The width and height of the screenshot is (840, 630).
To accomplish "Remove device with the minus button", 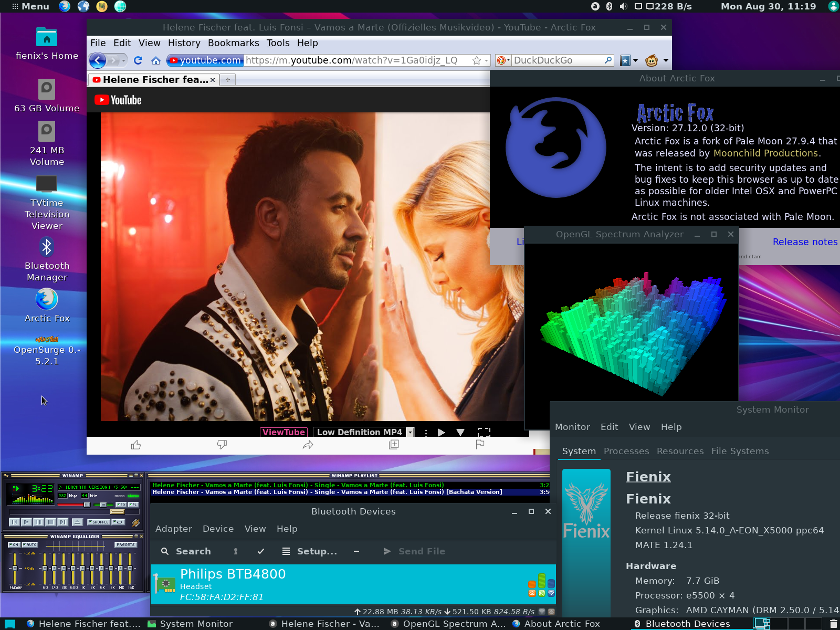I will tap(356, 551).
